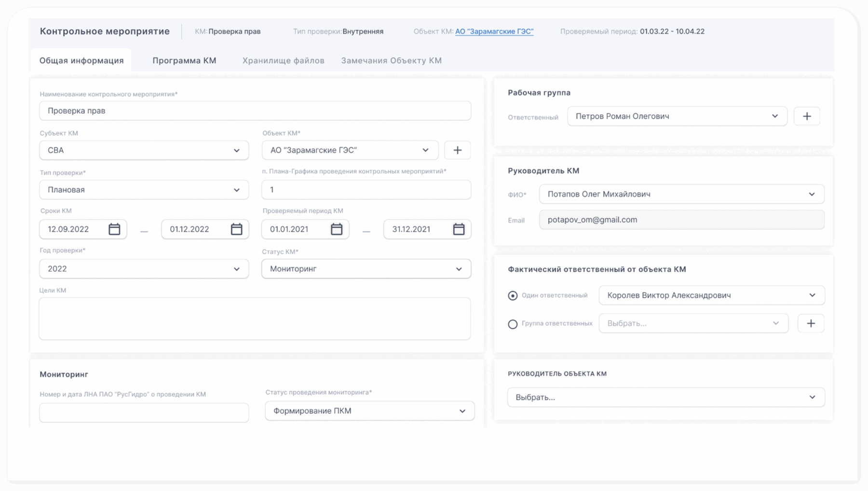Open calendar for Сроки КМ end date
The width and height of the screenshot is (868, 491).
click(x=236, y=229)
